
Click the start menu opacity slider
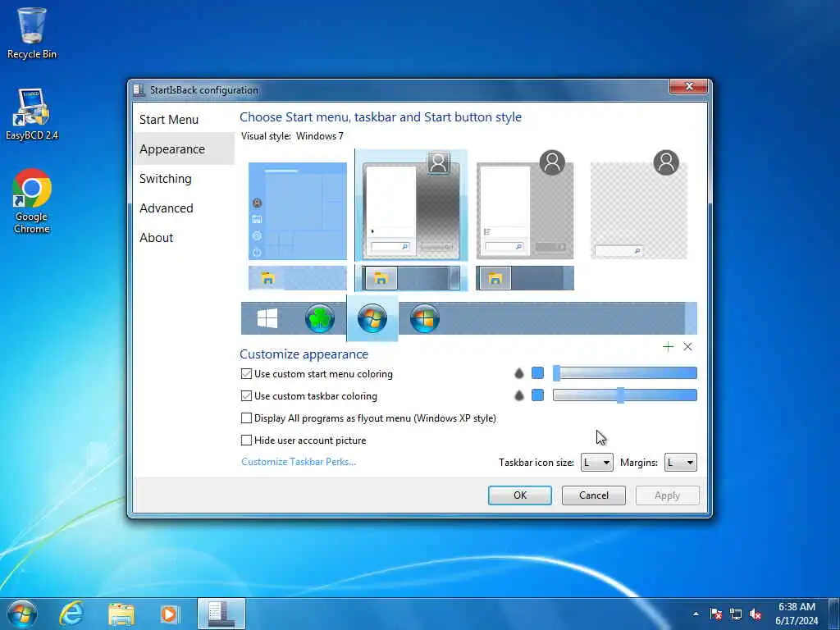click(624, 373)
